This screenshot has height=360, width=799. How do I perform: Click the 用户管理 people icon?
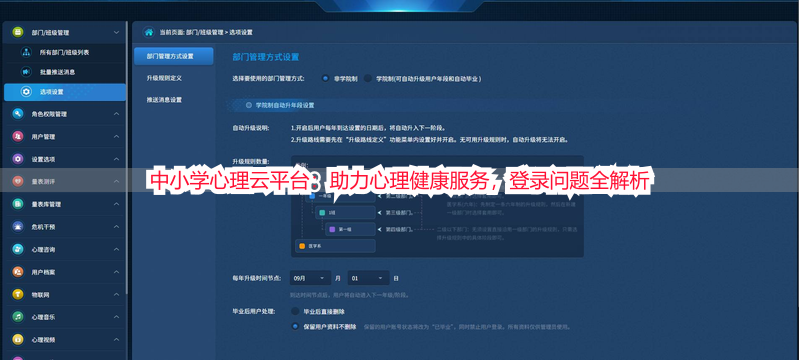point(18,137)
